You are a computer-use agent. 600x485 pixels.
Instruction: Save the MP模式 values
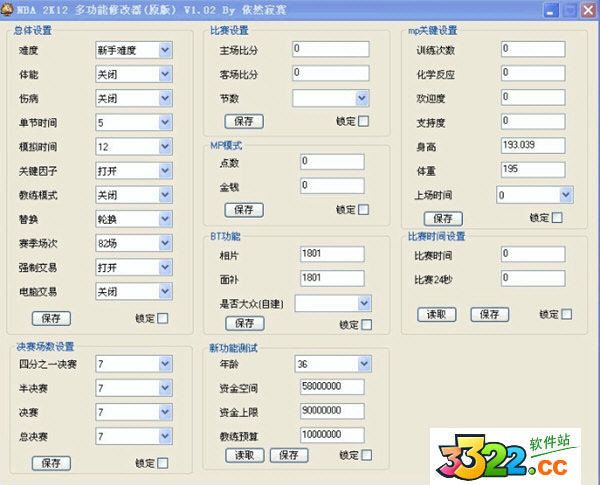point(244,210)
